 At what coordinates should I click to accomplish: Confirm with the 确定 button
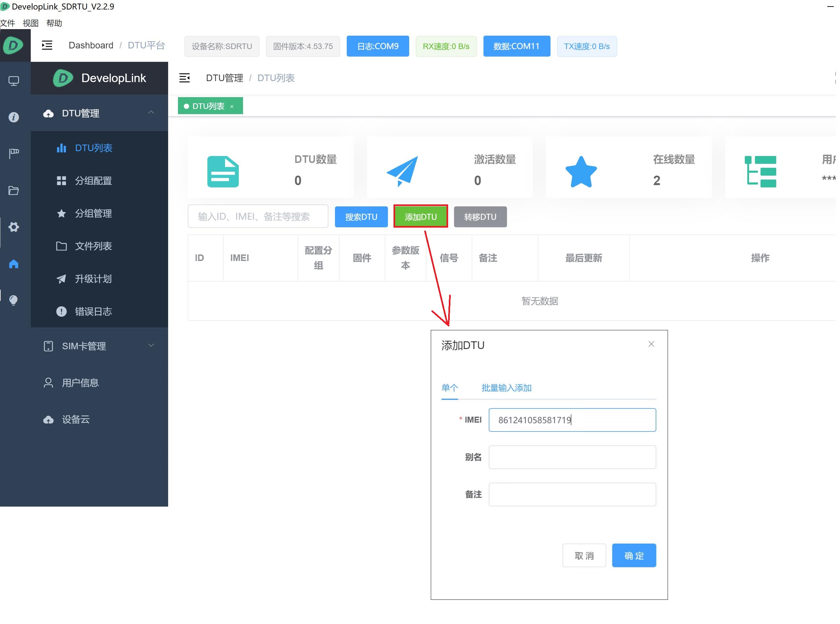(634, 556)
